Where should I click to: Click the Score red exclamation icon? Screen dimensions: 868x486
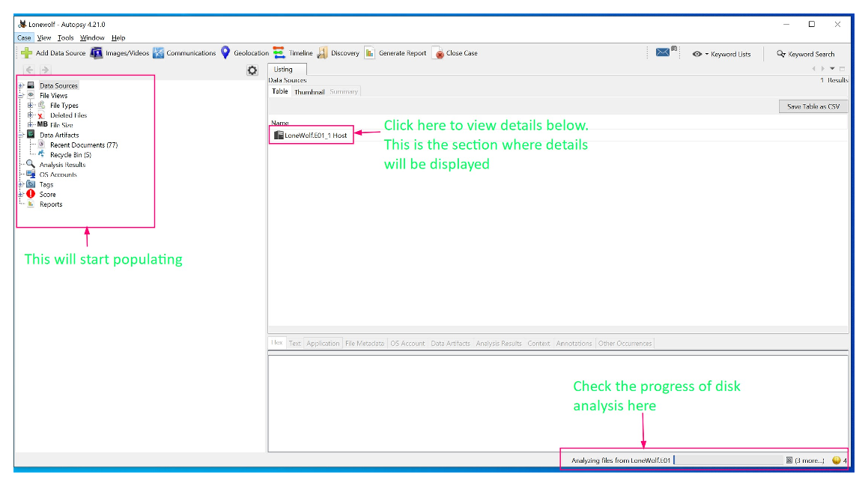click(x=31, y=194)
